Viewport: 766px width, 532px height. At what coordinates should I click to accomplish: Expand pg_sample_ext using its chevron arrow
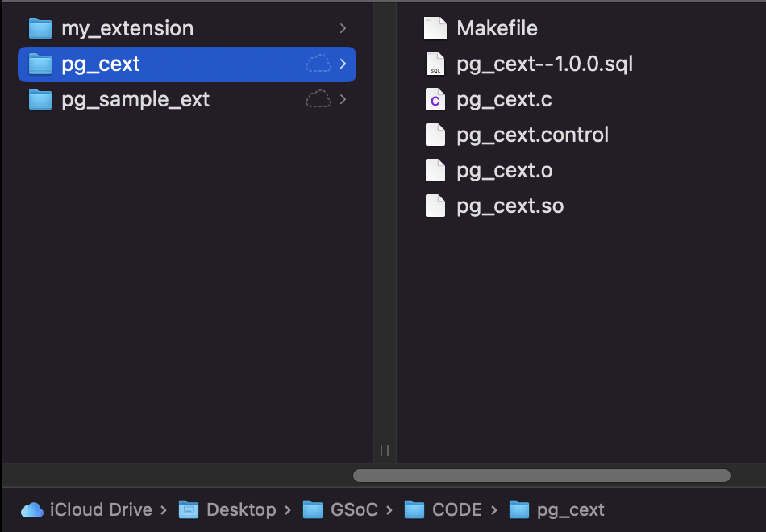[x=343, y=99]
